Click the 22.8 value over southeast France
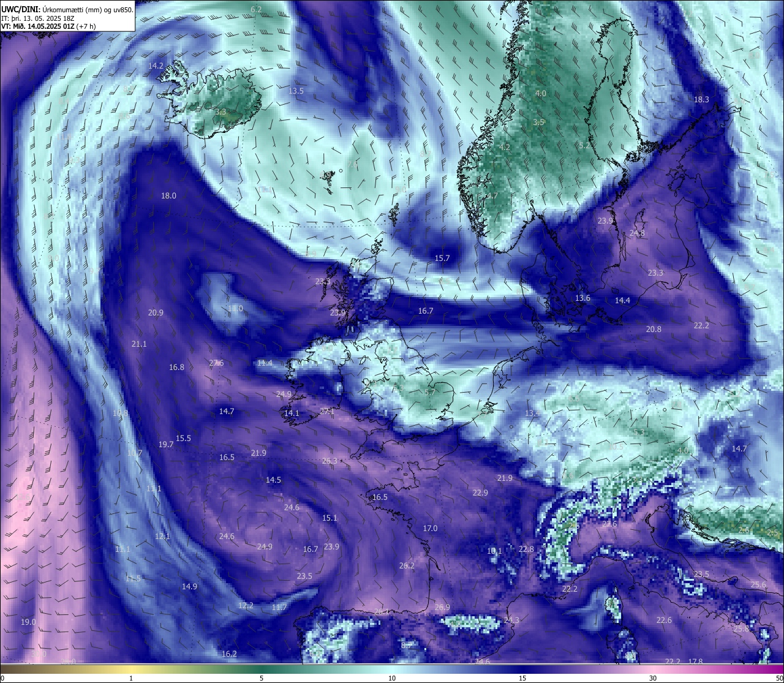 coord(526,549)
